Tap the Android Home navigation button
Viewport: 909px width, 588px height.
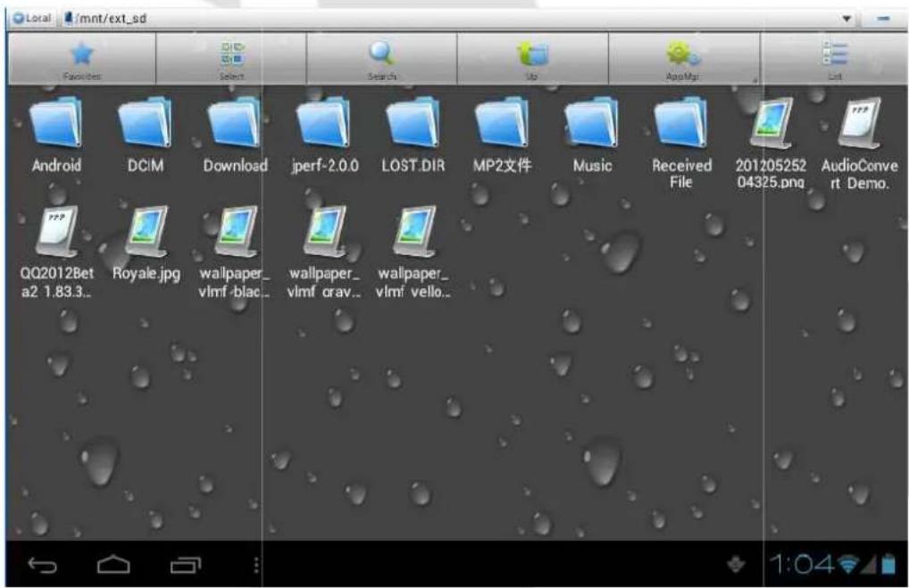[113, 565]
